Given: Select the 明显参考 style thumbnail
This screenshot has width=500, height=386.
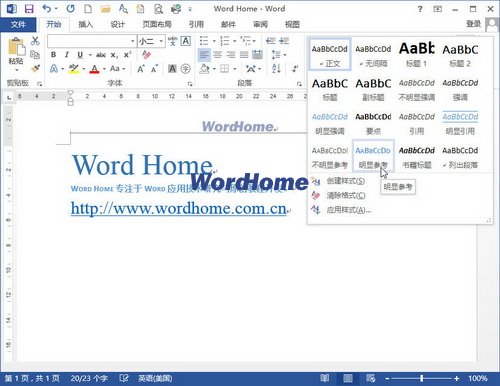Looking at the screenshot, I should tap(373, 157).
